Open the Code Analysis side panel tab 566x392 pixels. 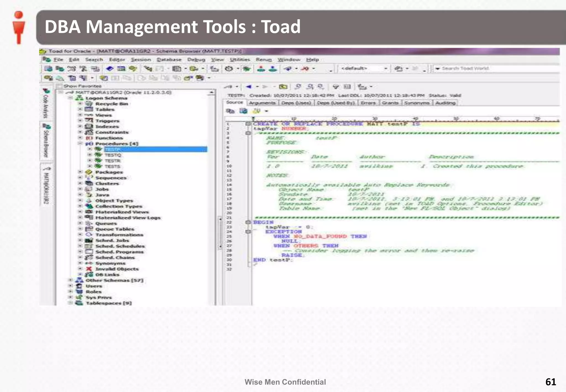tap(46, 103)
